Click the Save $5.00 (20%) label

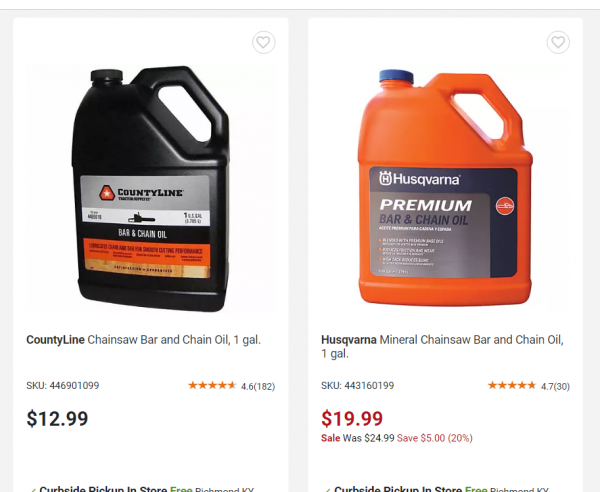pos(435,438)
